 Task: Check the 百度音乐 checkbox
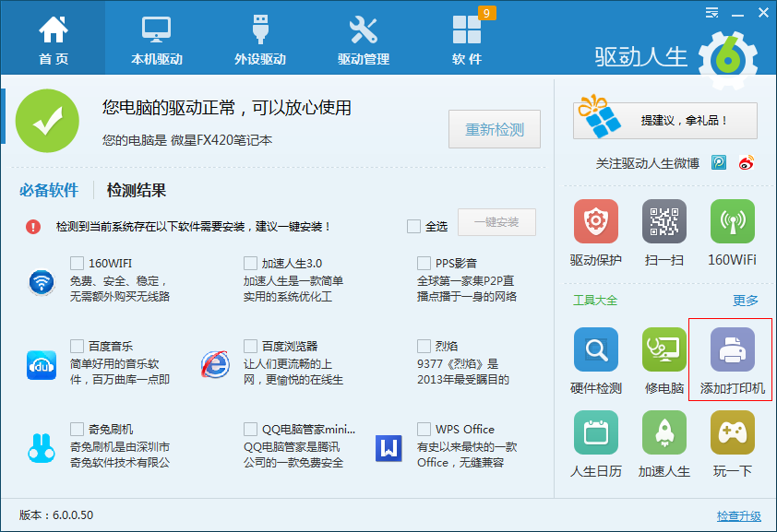77,346
